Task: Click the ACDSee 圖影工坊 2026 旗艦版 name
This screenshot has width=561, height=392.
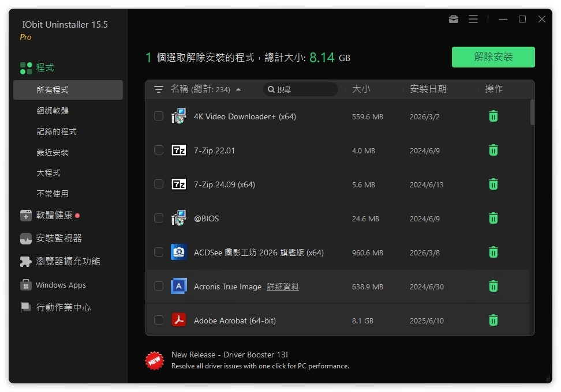Action: 259,252
